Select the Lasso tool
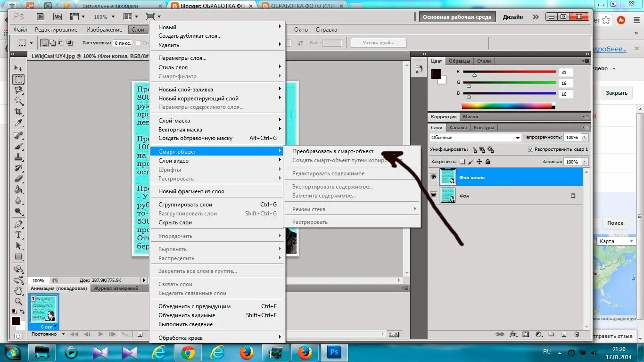The height and width of the screenshot is (362, 644). [x=18, y=90]
